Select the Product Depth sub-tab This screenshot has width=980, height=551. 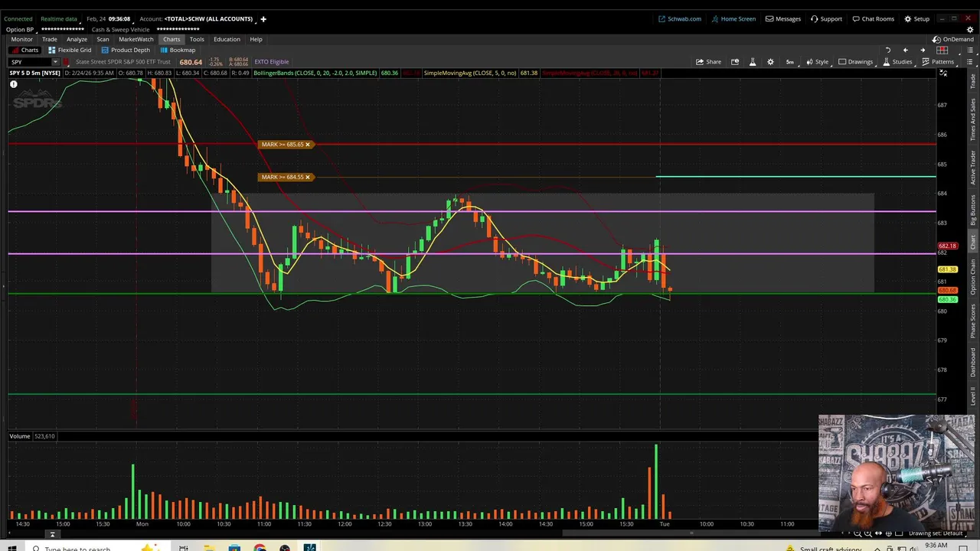126,50
